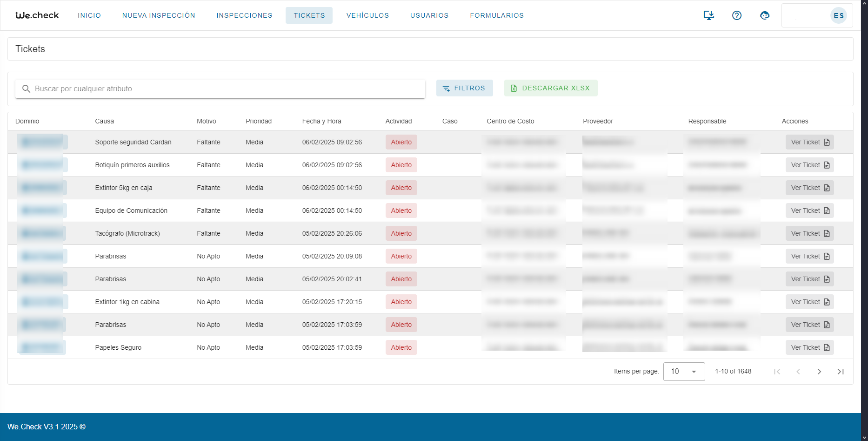Open the Inspecciones menu item
The width and height of the screenshot is (868, 441).
244,15
